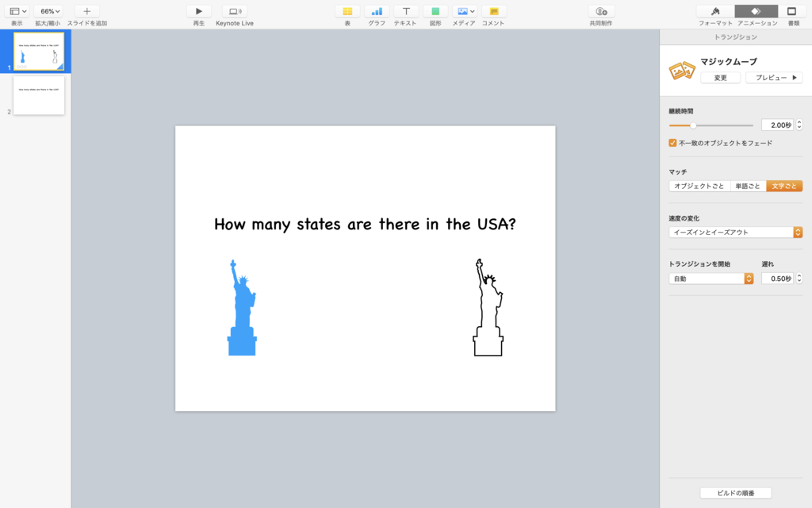
Task: Start Keynote Live
Action: pyautogui.click(x=235, y=11)
